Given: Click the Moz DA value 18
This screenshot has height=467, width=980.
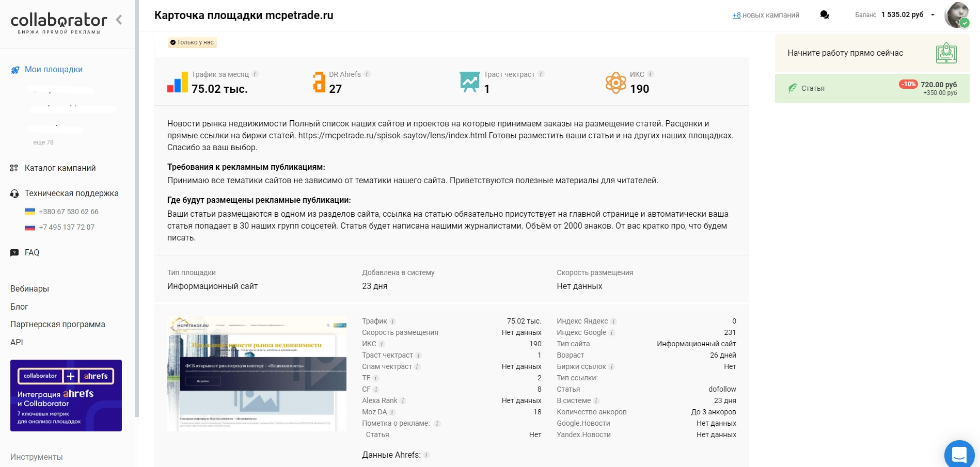Looking at the screenshot, I should tap(538, 412).
